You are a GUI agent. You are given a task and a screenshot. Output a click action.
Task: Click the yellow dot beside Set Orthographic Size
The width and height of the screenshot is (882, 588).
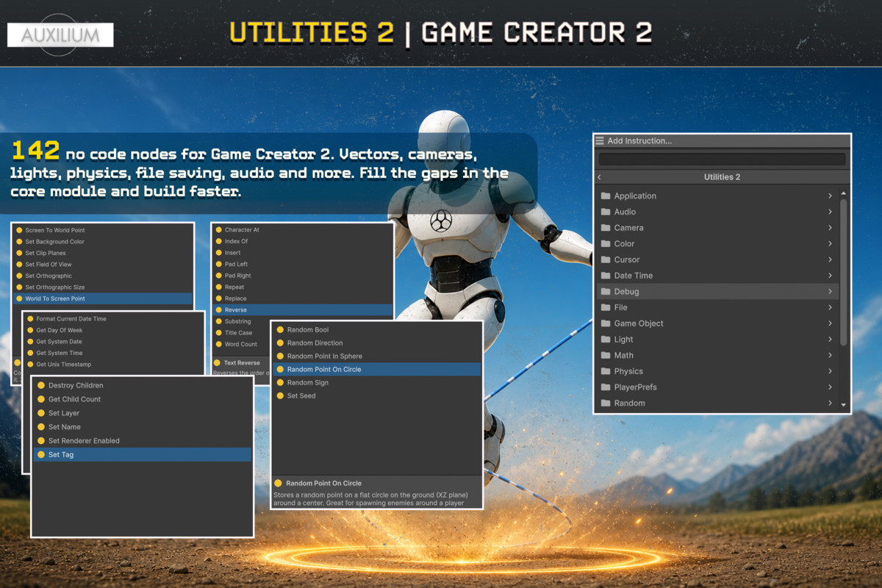tap(20, 287)
